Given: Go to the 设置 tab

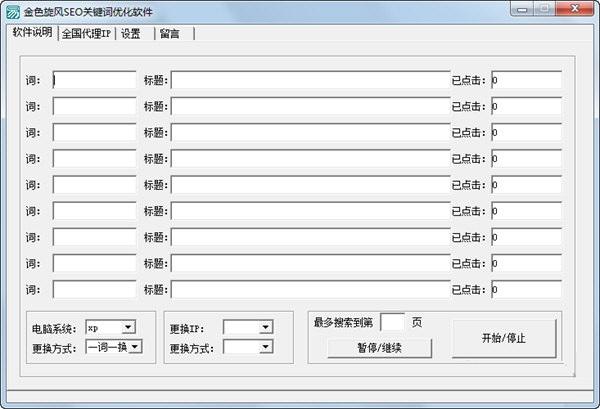Looking at the screenshot, I should pyautogui.click(x=131, y=33).
